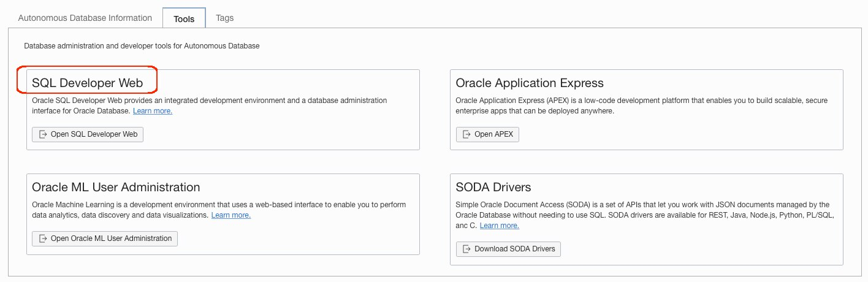The width and height of the screenshot is (868, 282).
Task: Click the SODA Drivers heading
Action: [493, 187]
